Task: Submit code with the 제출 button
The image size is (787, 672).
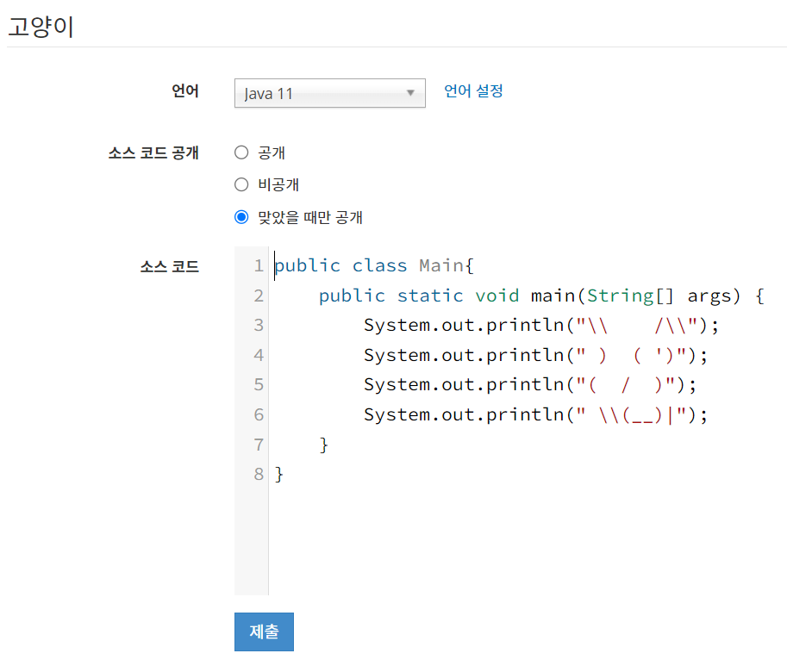Action: pyautogui.click(x=264, y=632)
